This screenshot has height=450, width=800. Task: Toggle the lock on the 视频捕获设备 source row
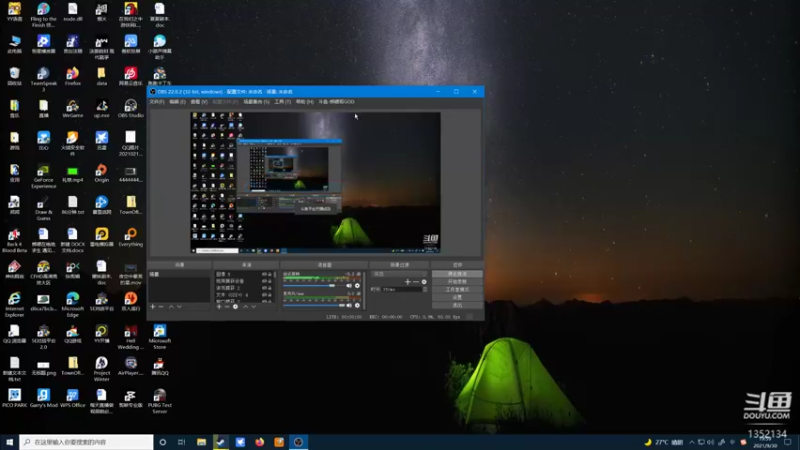(x=270, y=281)
